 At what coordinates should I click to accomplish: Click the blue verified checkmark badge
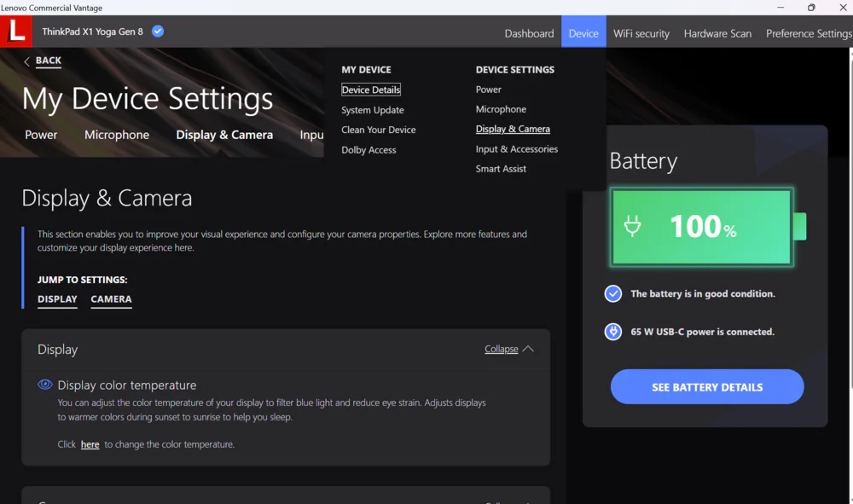[x=158, y=32]
